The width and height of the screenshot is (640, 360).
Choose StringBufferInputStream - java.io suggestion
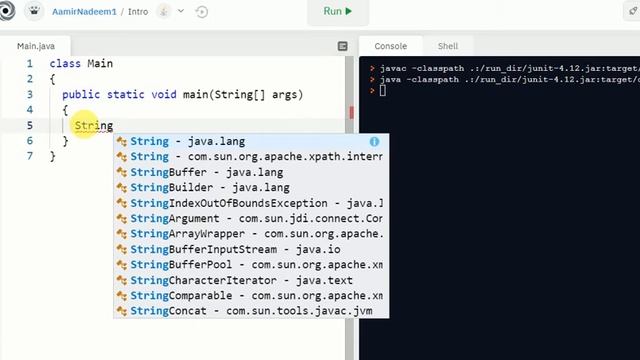coord(251,249)
